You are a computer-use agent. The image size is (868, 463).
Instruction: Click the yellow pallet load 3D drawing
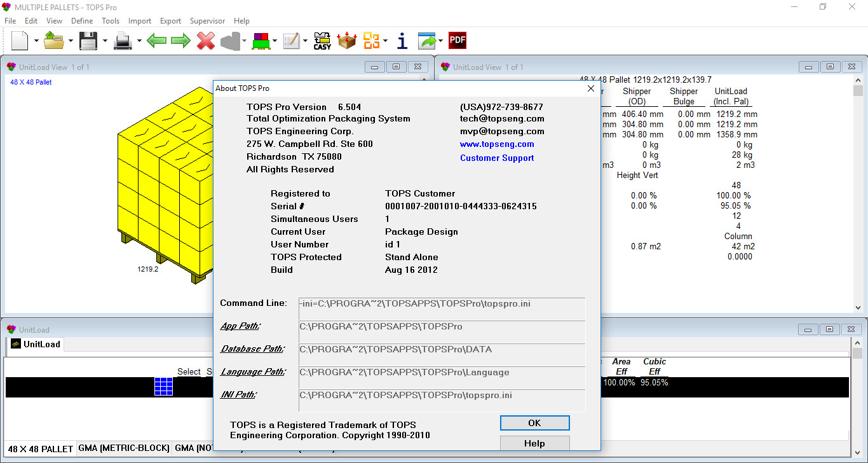pyautogui.click(x=166, y=184)
